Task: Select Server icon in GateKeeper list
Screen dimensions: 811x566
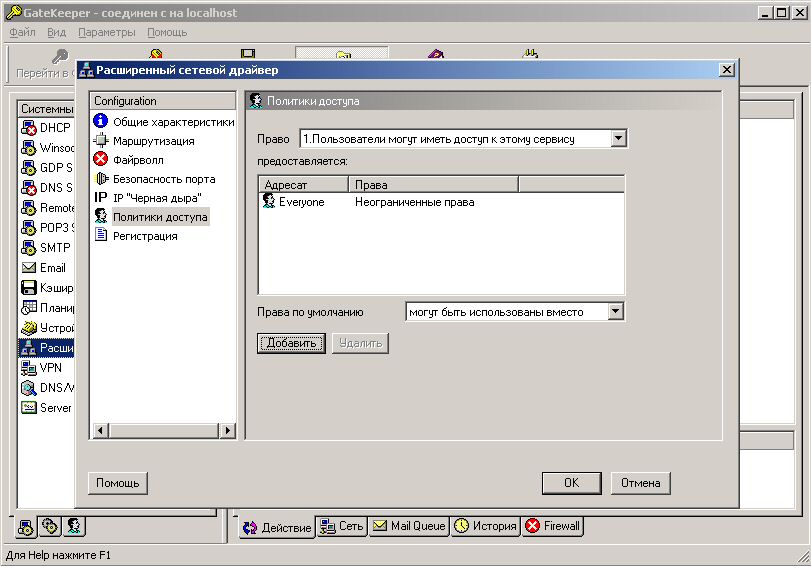Action: (x=28, y=408)
